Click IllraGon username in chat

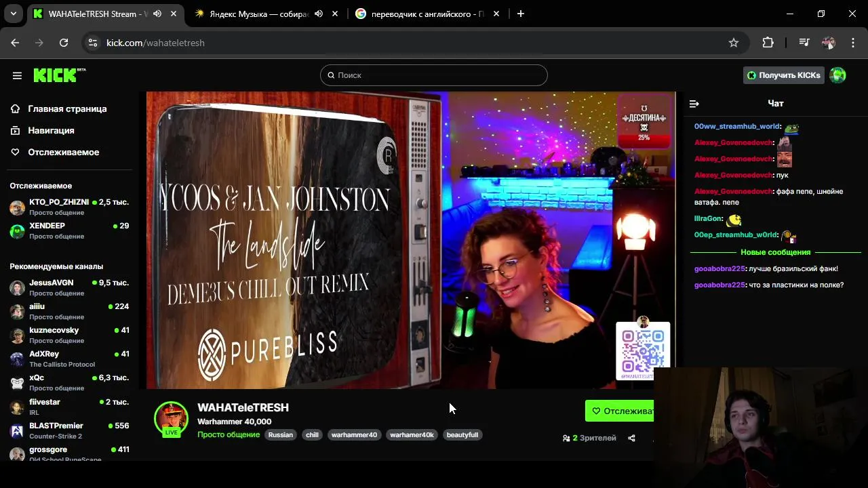[x=708, y=219]
